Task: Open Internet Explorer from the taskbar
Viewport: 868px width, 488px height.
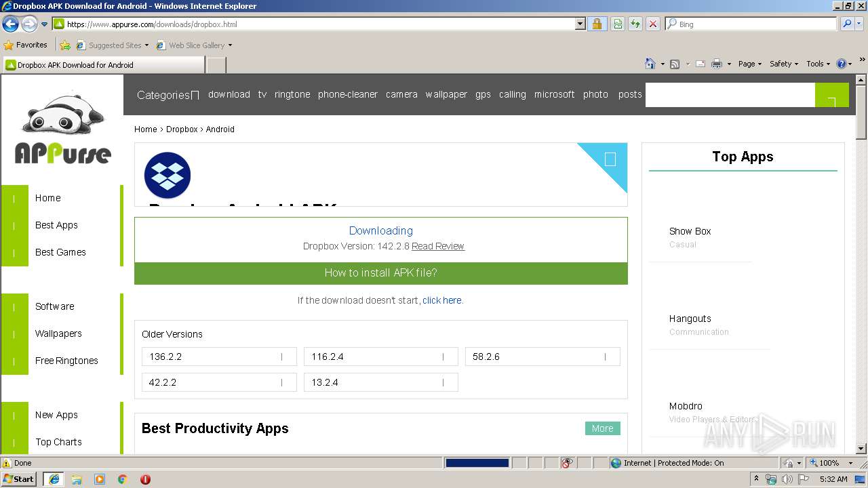Action: pyautogui.click(x=54, y=479)
